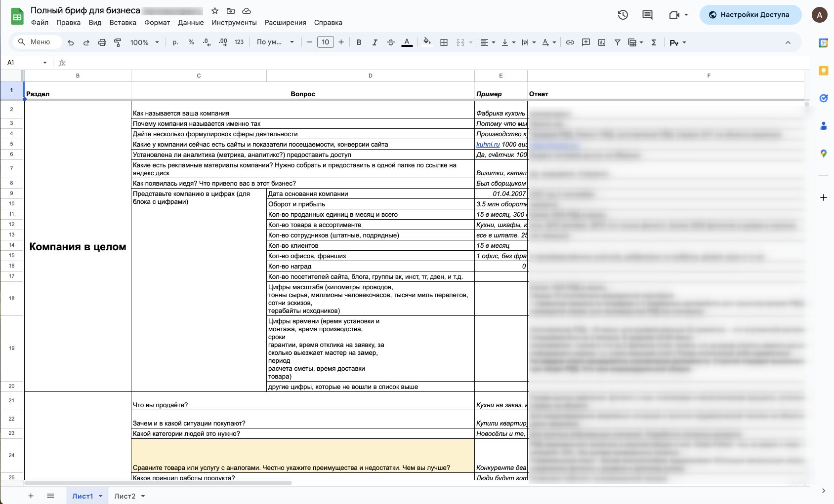The height and width of the screenshot is (504, 834).
Task: Open more number formats (123)
Action: pyautogui.click(x=239, y=42)
